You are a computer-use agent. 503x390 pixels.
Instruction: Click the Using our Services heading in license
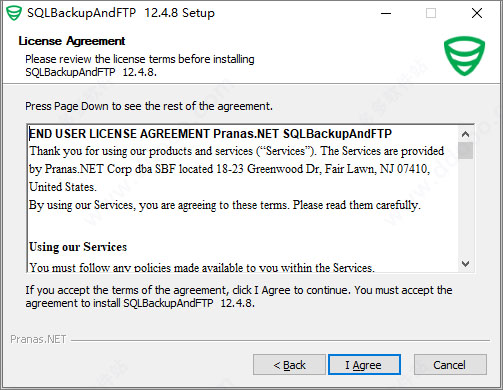tap(78, 247)
